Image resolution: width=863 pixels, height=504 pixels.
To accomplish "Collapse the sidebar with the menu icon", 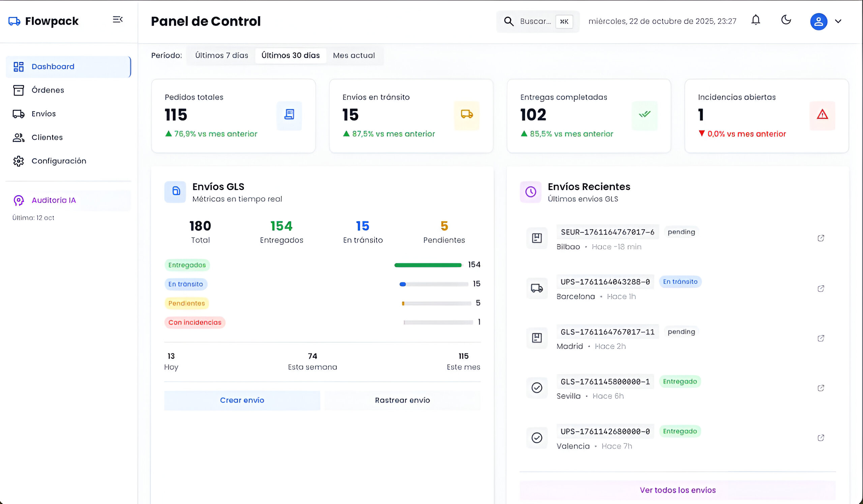I will (117, 20).
